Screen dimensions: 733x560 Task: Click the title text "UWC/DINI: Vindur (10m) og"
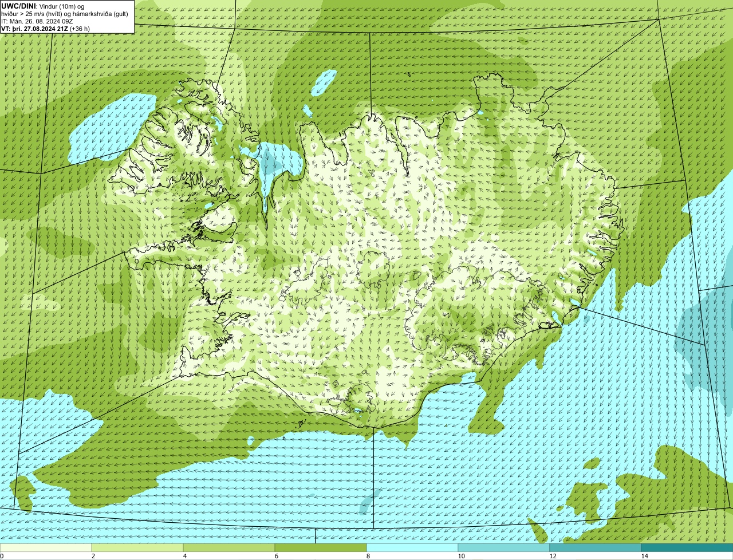tap(43, 6)
